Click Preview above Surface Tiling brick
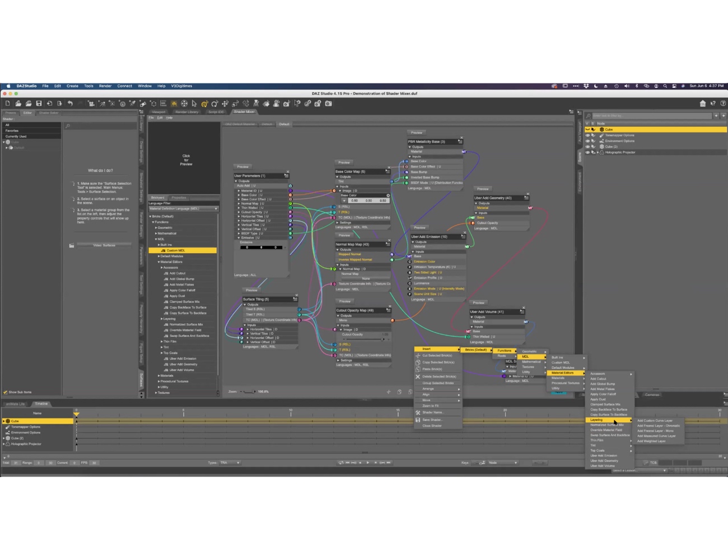Screen dimensions: 728x560 (251, 290)
